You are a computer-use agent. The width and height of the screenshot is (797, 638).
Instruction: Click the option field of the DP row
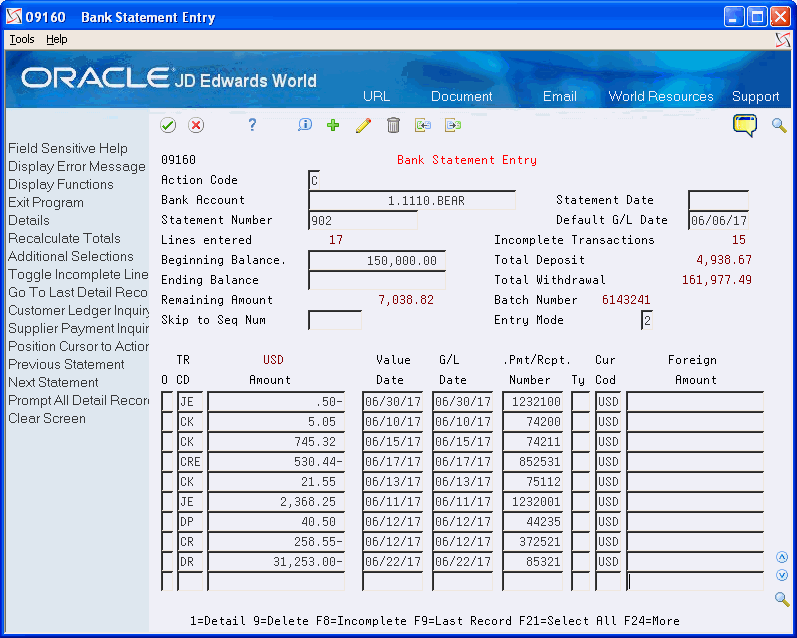(167, 522)
